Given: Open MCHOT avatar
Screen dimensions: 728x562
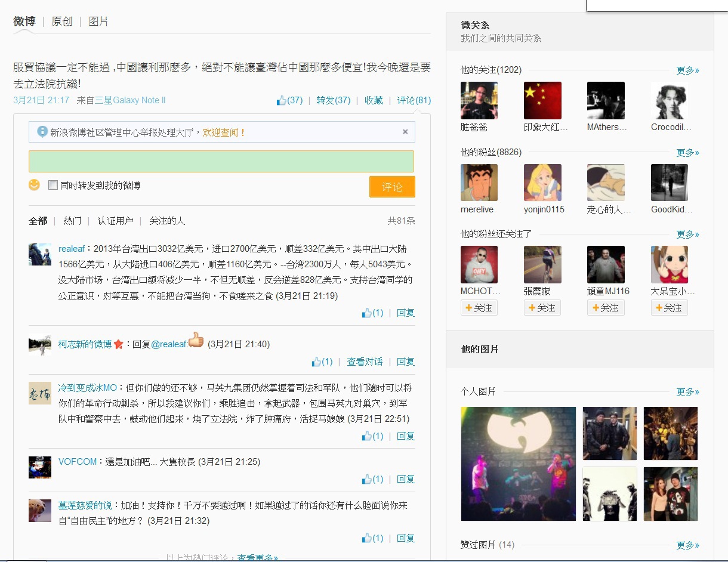Looking at the screenshot, I should tap(479, 264).
